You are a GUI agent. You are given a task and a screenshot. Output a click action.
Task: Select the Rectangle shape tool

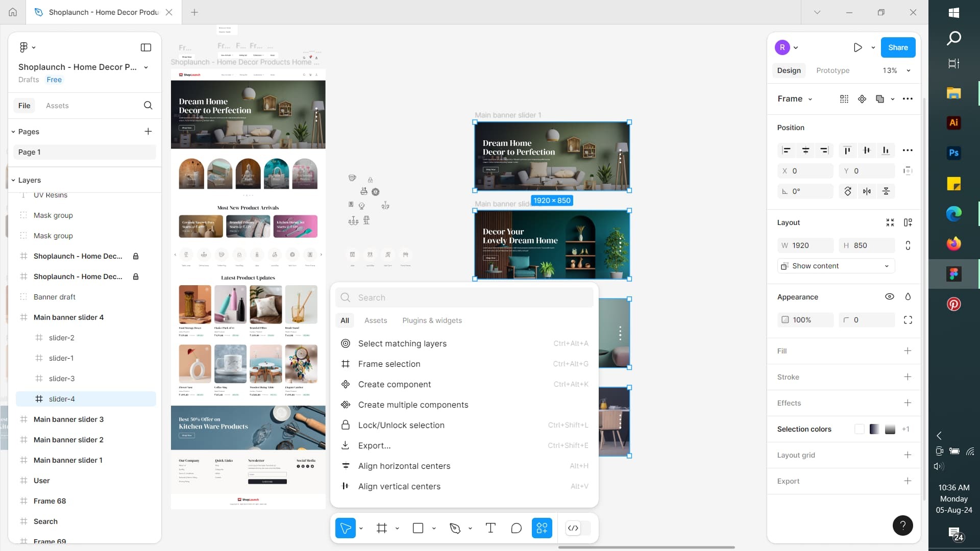(418, 528)
